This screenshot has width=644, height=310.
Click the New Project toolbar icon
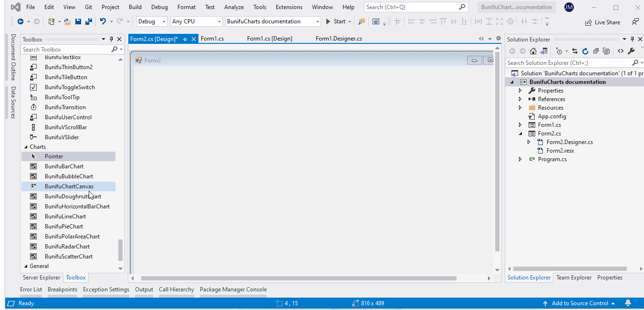pos(51,21)
